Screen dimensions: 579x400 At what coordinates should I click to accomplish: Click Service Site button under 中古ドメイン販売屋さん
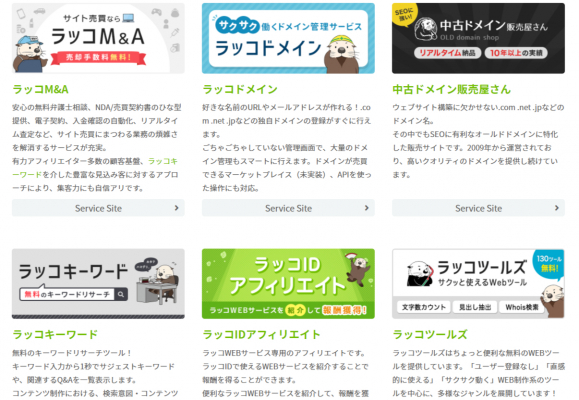click(x=478, y=208)
